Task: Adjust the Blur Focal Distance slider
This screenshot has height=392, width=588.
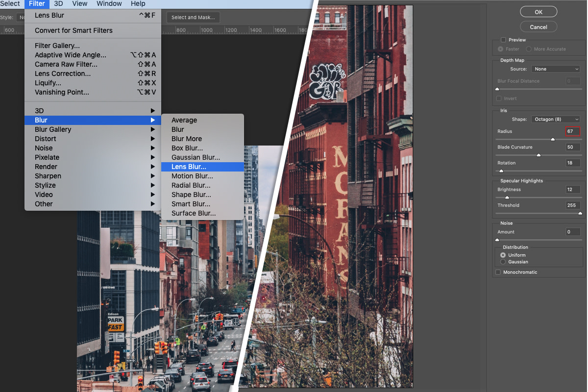Action: [497, 89]
